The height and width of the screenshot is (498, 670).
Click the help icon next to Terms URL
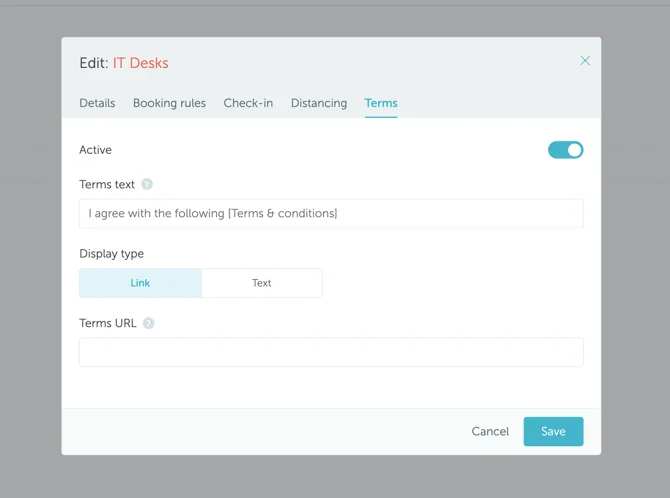pyautogui.click(x=149, y=323)
